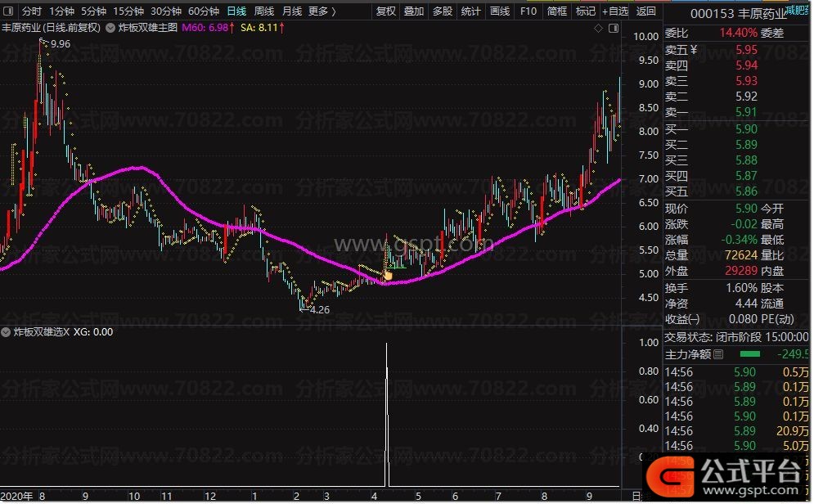
Task: Select the 卖二 price 5.92
Action: coord(747,97)
